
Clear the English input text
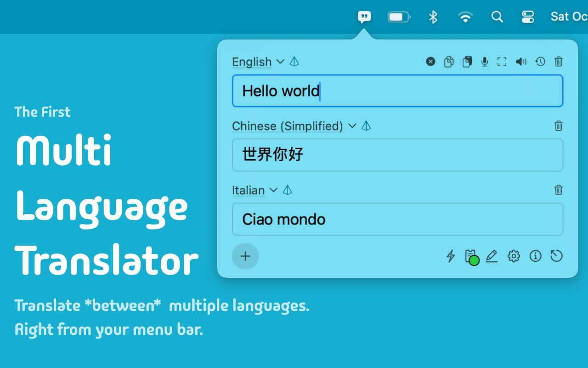click(x=430, y=62)
